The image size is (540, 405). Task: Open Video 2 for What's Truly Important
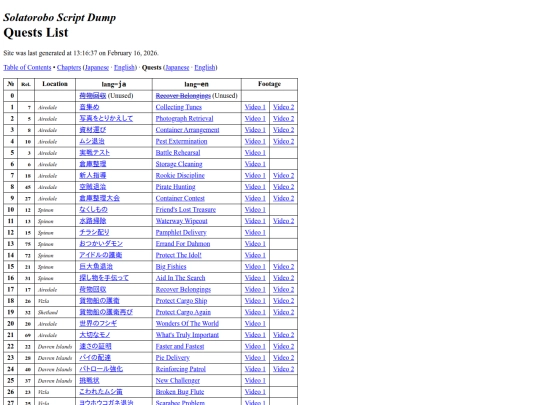click(283, 335)
